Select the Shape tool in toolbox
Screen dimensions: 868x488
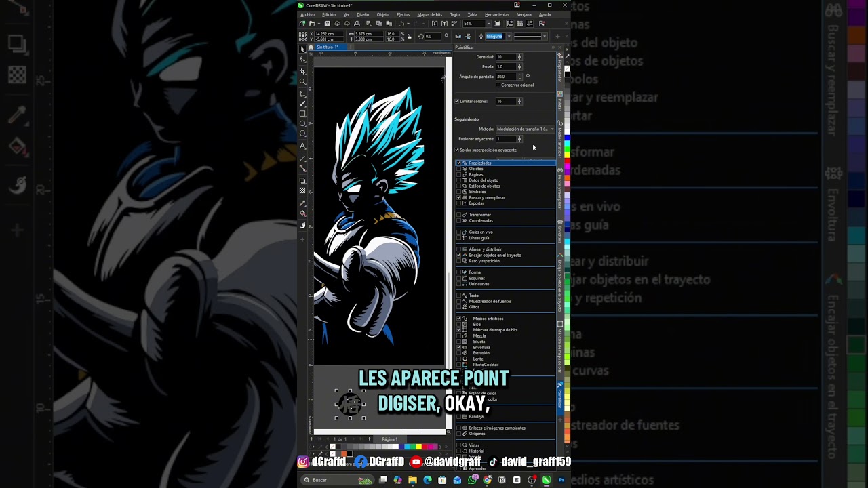pyautogui.click(x=302, y=60)
